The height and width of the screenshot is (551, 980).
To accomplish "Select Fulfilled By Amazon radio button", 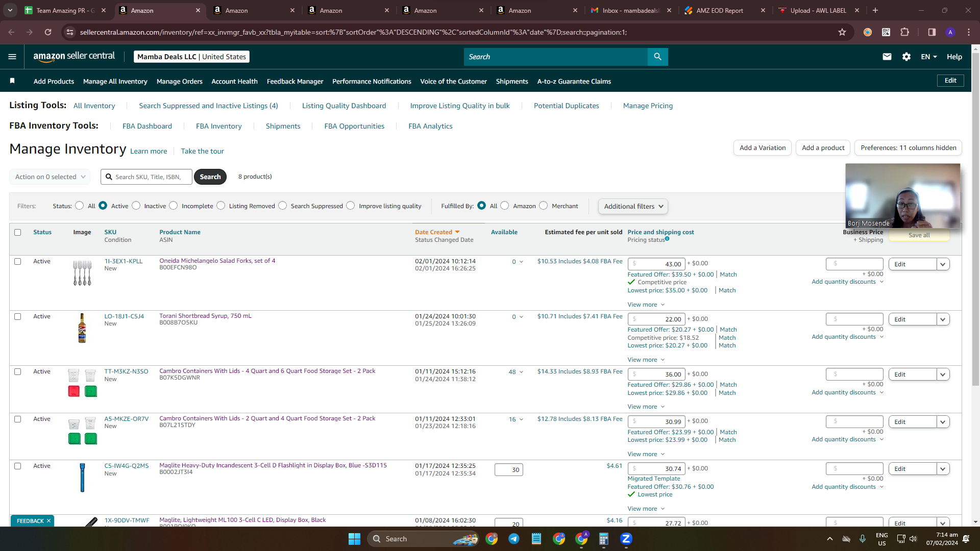I will coord(505,206).
